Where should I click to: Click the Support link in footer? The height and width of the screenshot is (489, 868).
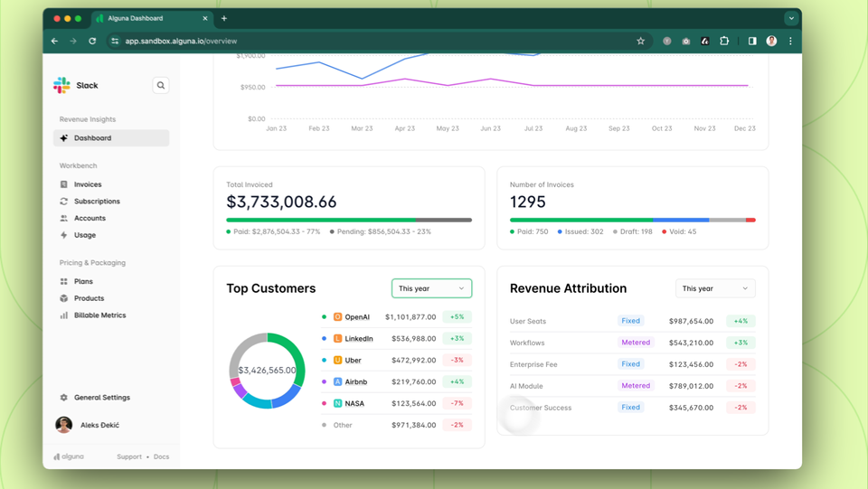129,456
